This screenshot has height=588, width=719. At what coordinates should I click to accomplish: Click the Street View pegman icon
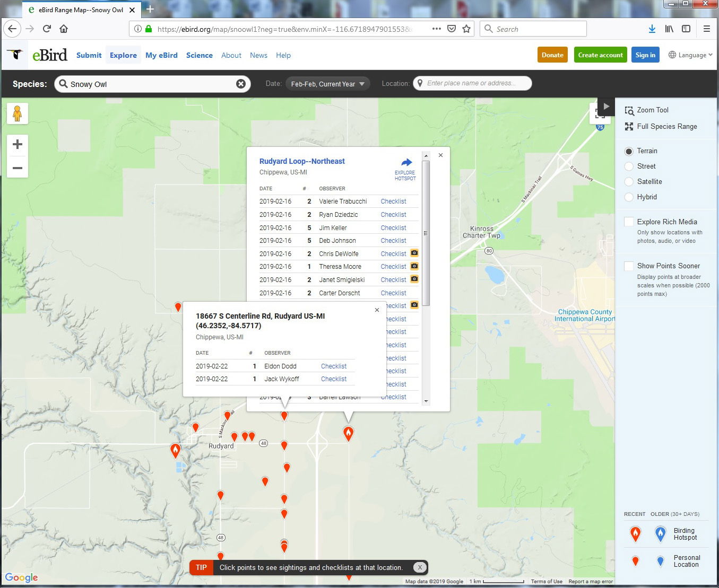click(x=18, y=113)
